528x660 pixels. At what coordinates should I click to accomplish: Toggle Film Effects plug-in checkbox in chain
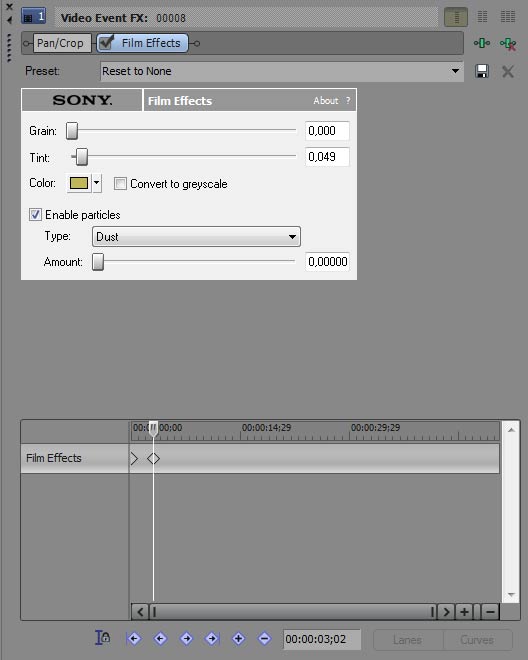(x=106, y=43)
